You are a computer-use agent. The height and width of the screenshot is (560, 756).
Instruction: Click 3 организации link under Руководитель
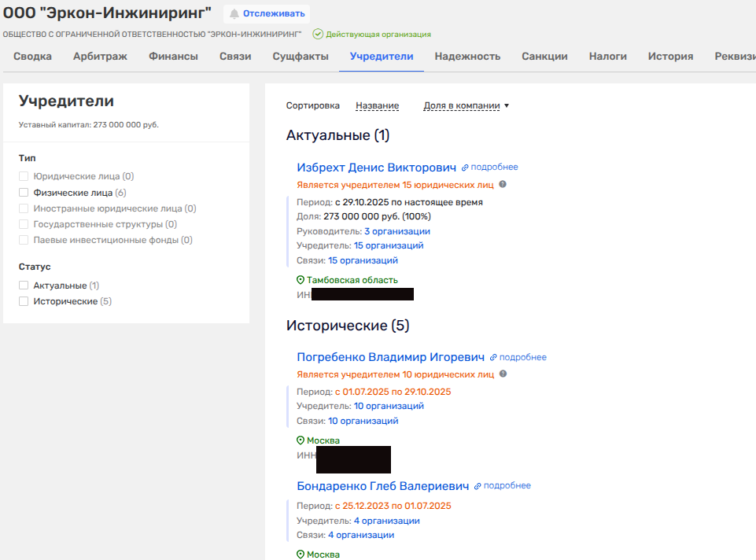point(396,231)
